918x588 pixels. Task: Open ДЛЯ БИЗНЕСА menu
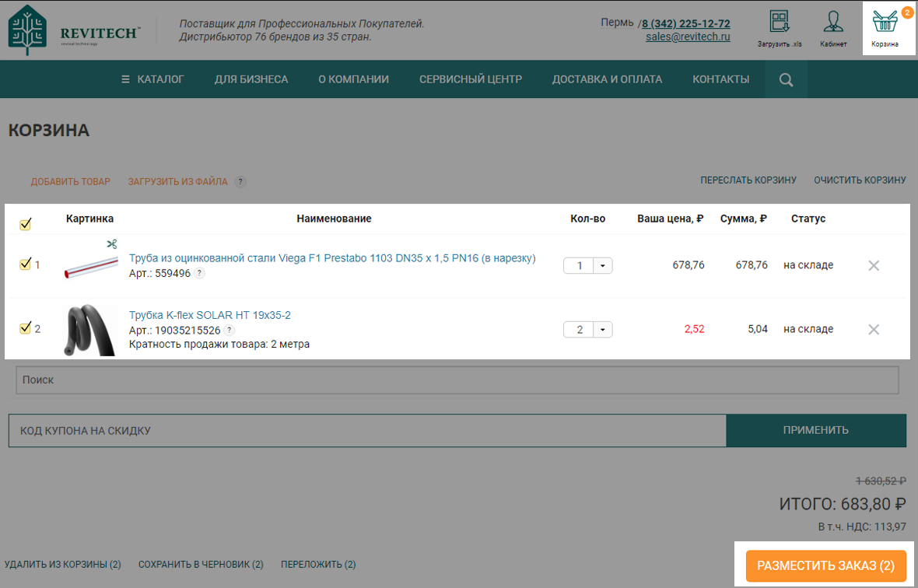(x=251, y=79)
